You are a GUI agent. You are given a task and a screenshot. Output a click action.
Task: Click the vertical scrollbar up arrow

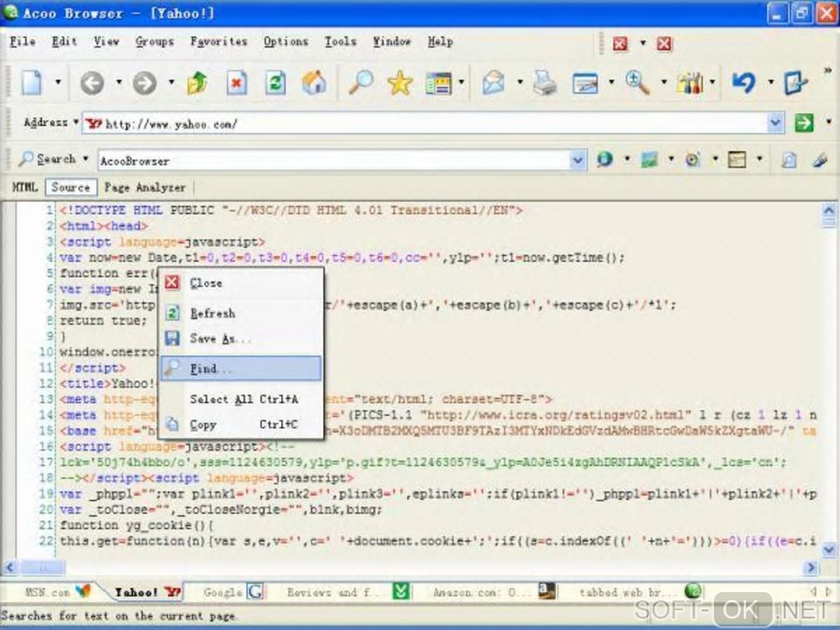(x=828, y=210)
